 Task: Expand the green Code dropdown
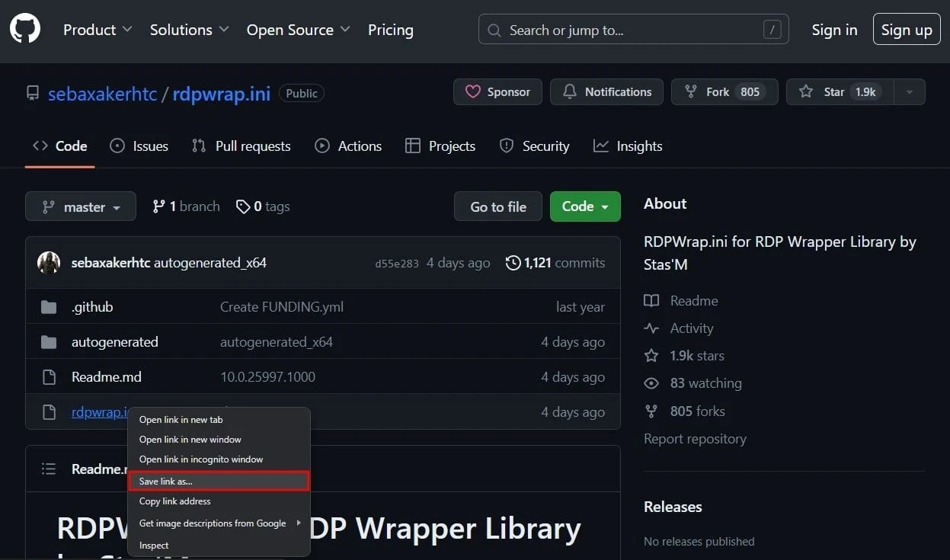pos(584,206)
